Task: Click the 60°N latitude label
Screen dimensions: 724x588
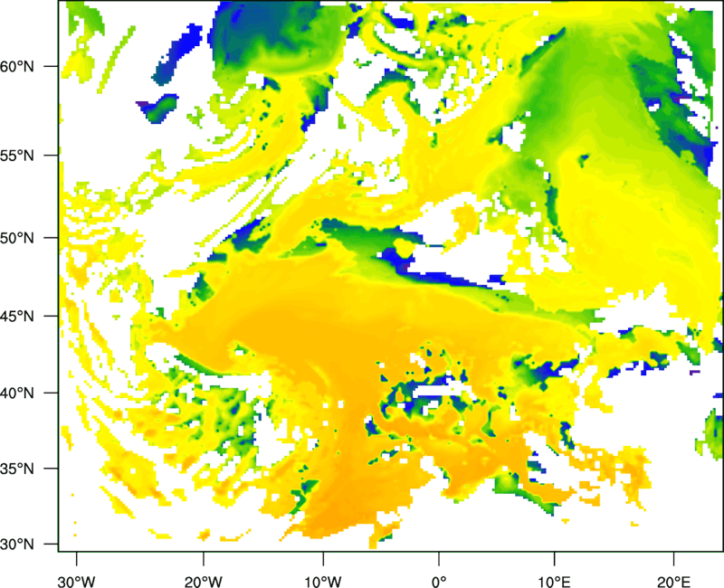Action: [x=17, y=66]
